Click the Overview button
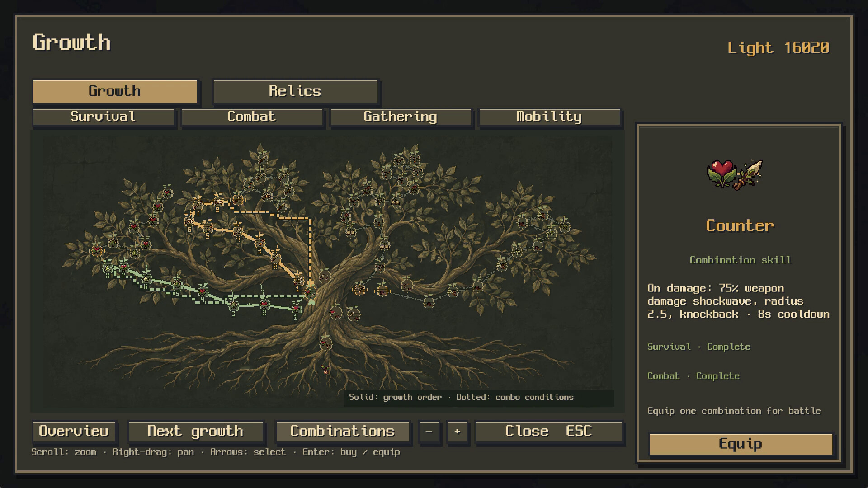 pos(74,432)
